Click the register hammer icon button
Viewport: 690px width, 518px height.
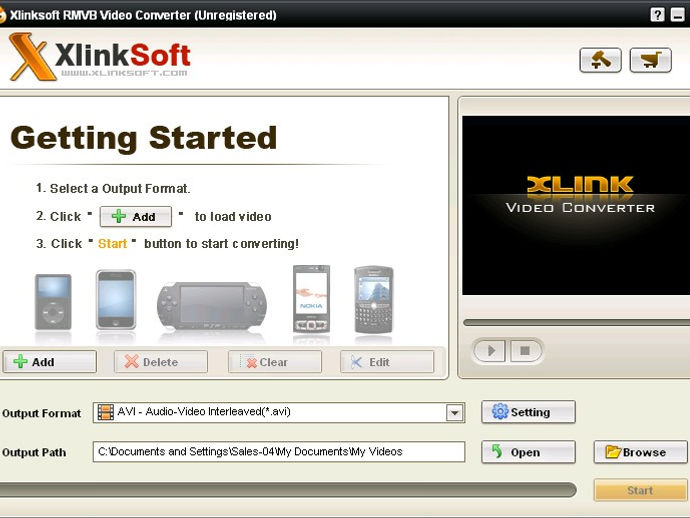pos(600,60)
